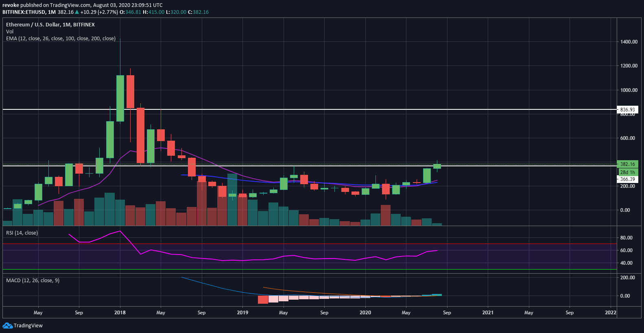
Task: Click the 2018 label on time axis
Action: tap(120, 313)
